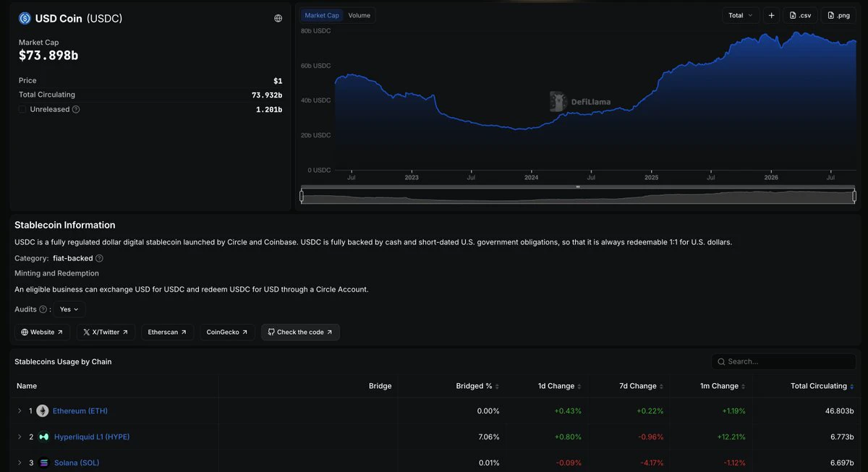Viewport: 868px width, 472px height.
Task: Click the chain Search input field
Action: [783, 361]
